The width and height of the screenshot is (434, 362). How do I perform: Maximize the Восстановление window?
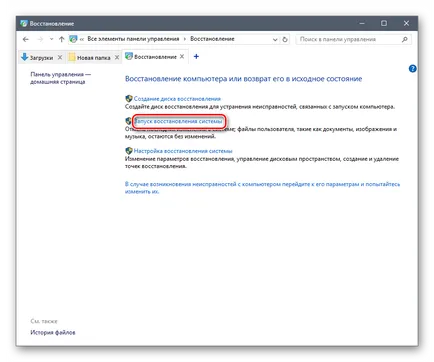pyautogui.click(x=384, y=23)
